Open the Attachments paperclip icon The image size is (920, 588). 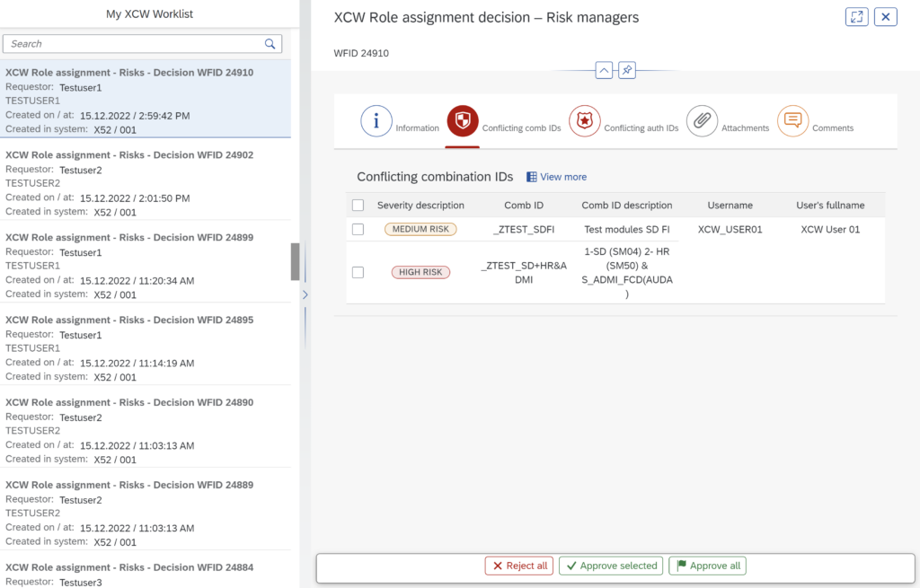tap(702, 121)
